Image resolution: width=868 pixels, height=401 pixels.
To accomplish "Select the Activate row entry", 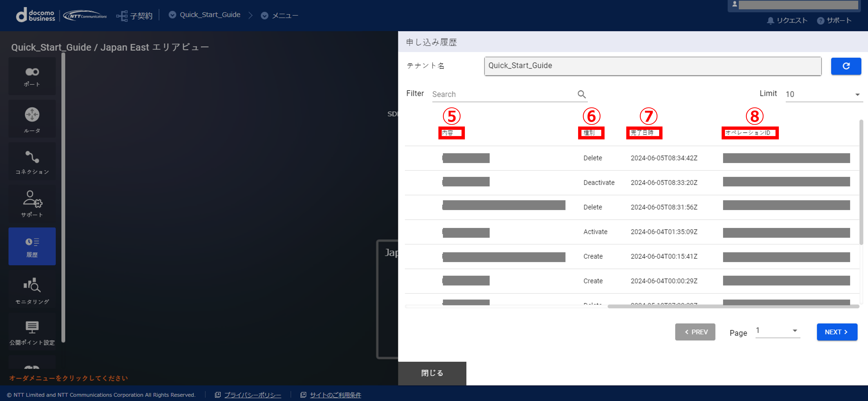I will 632,232.
